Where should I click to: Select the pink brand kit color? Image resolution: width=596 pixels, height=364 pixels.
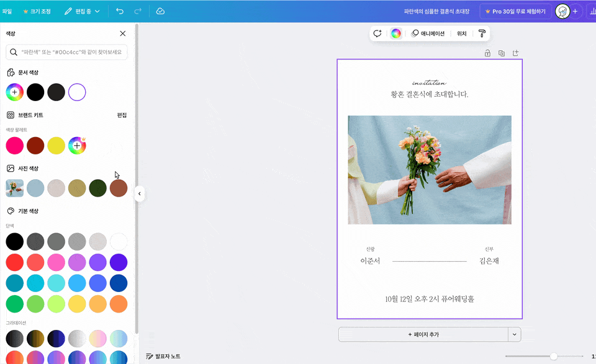[15, 146]
